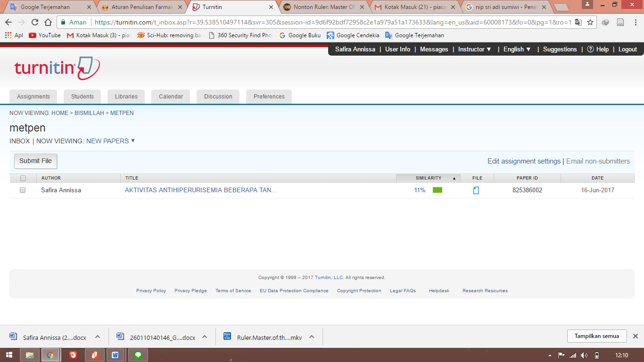This screenshot has width=644, height=362.
Task: Open the Google Cendekia bookmark
Action: (x=353, y=35)
